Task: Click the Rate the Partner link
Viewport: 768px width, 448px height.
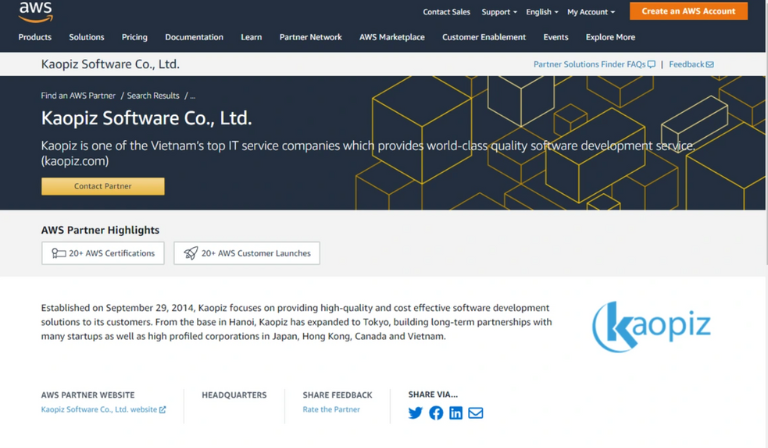Action: 331,409
